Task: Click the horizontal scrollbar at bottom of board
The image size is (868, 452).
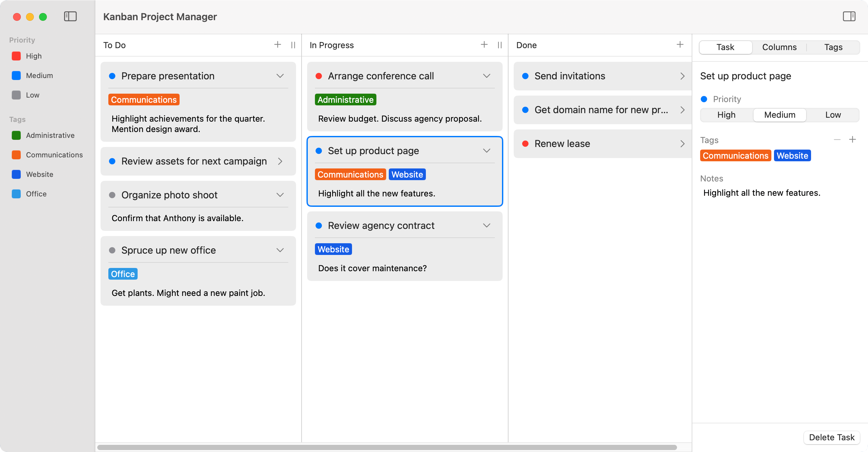Action: [387, 447]
